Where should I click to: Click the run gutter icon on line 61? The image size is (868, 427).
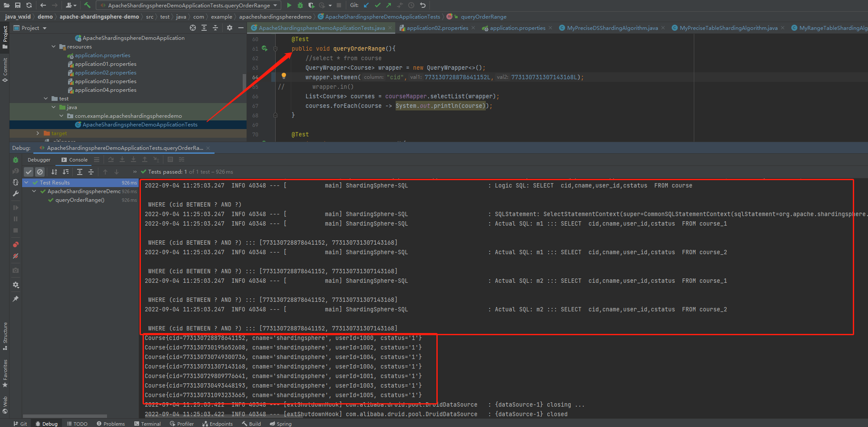pyautogui.click(x=264, y=49)
